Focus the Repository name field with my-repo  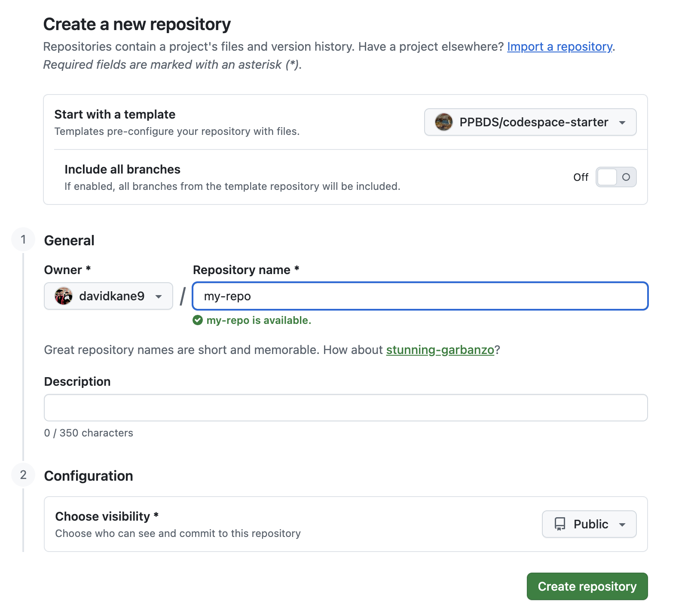coord(420,296)
